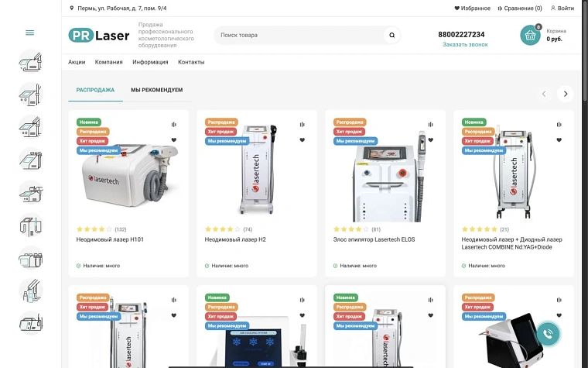Open the fifth equipment category icon in the sidebar
The image size is (588, 368).
point(31,192)
